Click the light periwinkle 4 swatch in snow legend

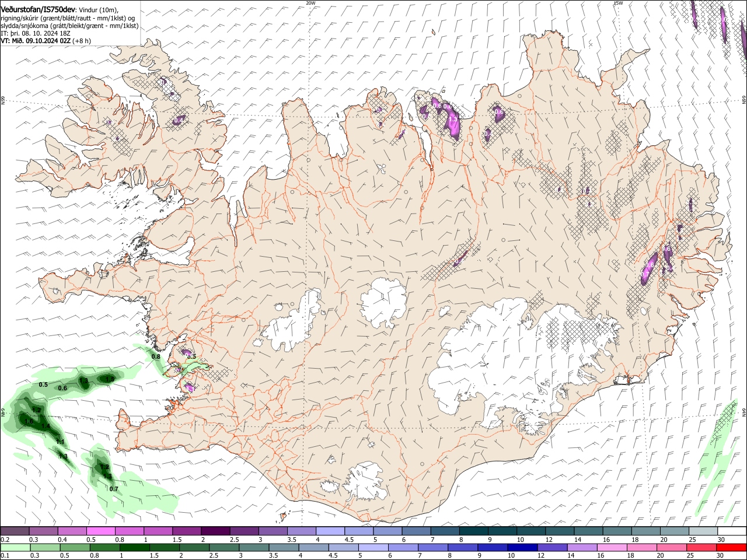(x=330, y=531)
